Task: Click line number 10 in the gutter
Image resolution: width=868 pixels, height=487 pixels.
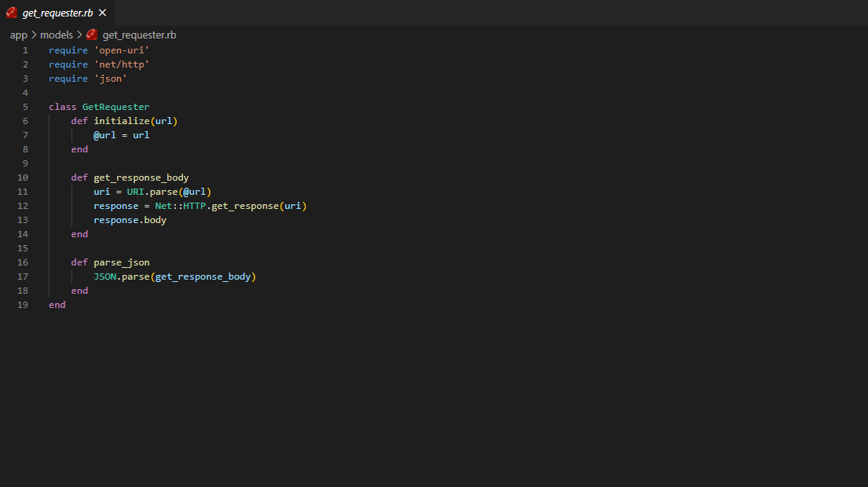Action: 23,177
